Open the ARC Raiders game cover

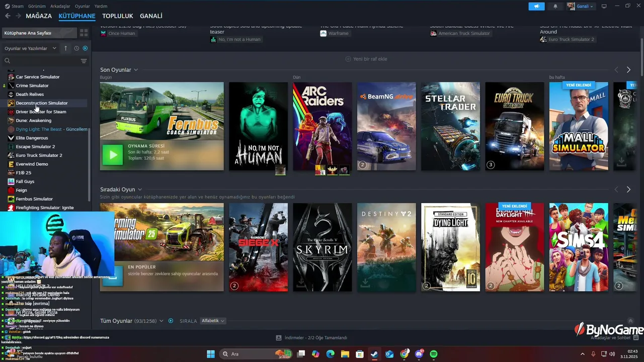322,126
